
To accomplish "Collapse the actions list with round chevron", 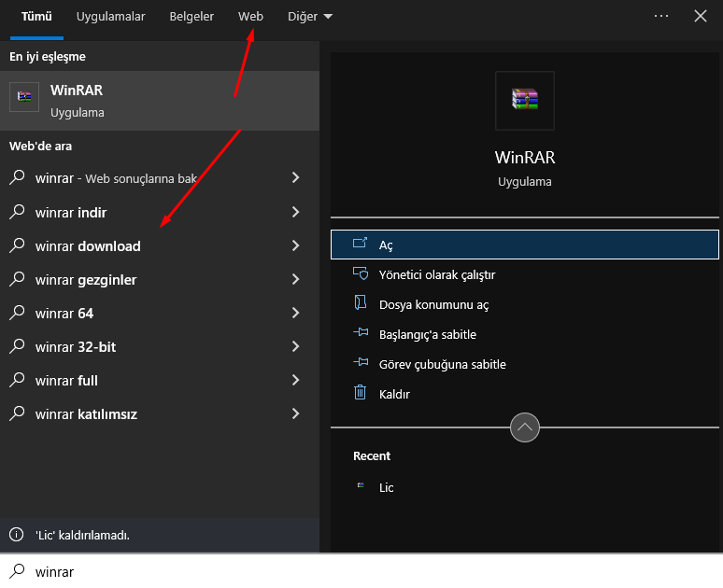I will [x=525, y=427].
